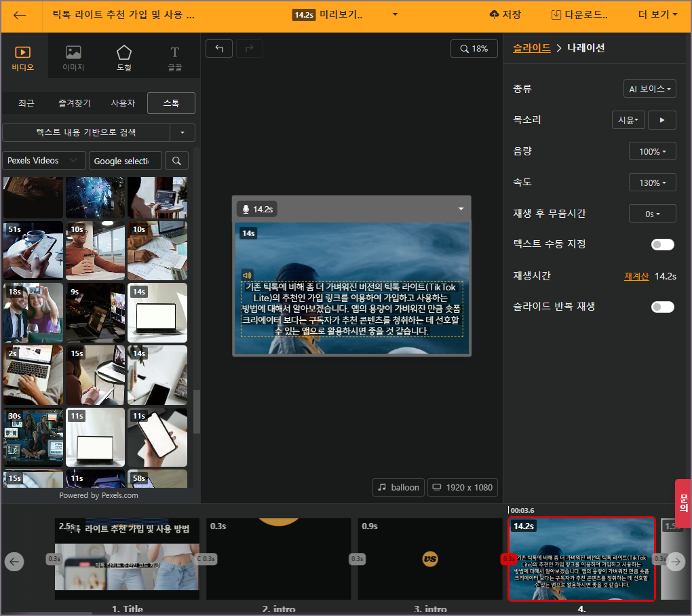This screenshot has height=616, width=692.
Task: Click the 1920 x 1080 resolution button
Action: coord(462,487)
